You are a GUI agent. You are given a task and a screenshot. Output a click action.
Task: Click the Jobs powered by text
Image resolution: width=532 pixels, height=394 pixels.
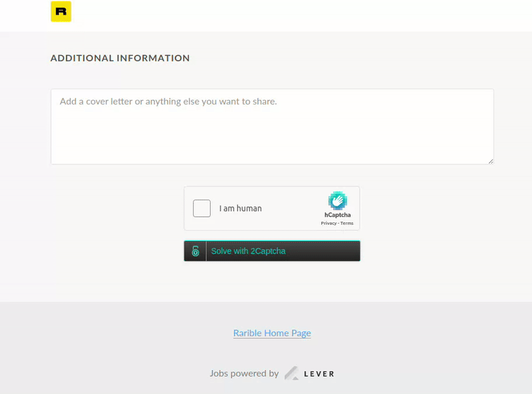[244, 373]
